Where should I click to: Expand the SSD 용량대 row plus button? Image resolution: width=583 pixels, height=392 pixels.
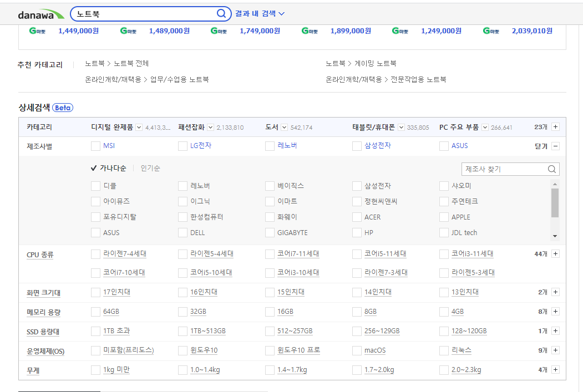(555, 331)
